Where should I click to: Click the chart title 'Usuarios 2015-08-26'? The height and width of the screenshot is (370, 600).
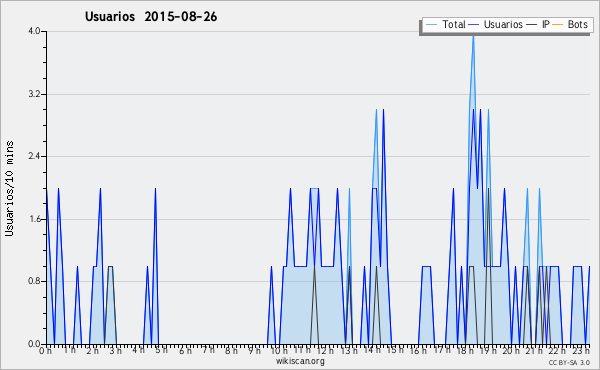click(151, 17)
